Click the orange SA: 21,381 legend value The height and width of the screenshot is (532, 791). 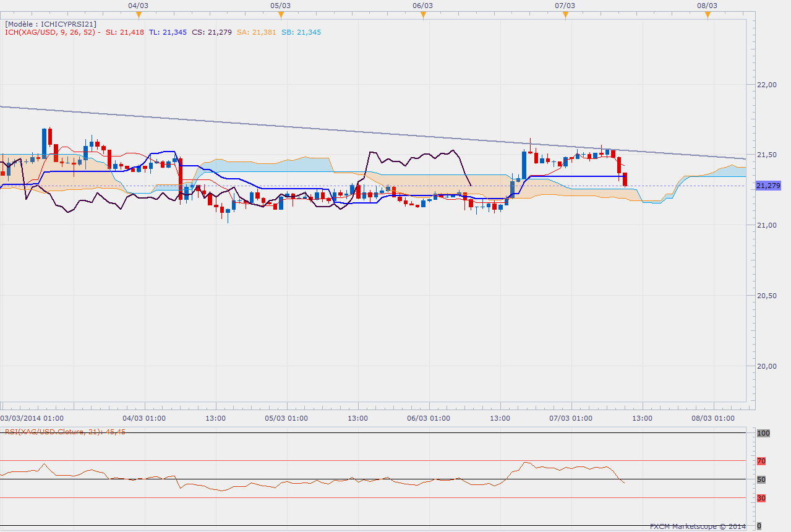(255, 32)
